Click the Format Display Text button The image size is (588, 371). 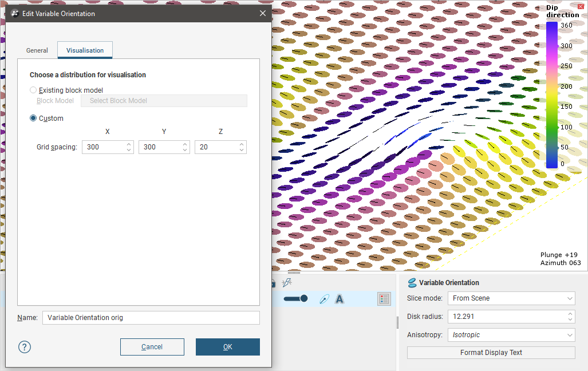[491, 353]
